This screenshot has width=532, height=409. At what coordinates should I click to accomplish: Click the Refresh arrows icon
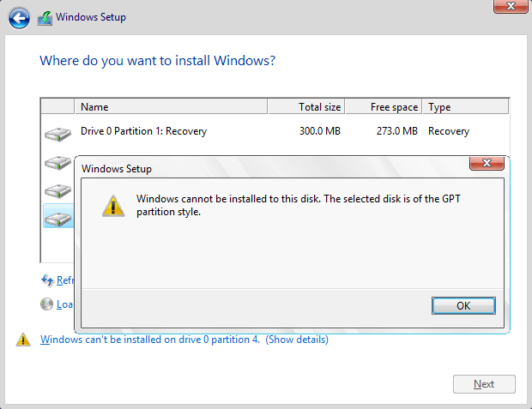pyautogui.click(x=48, y=280)
